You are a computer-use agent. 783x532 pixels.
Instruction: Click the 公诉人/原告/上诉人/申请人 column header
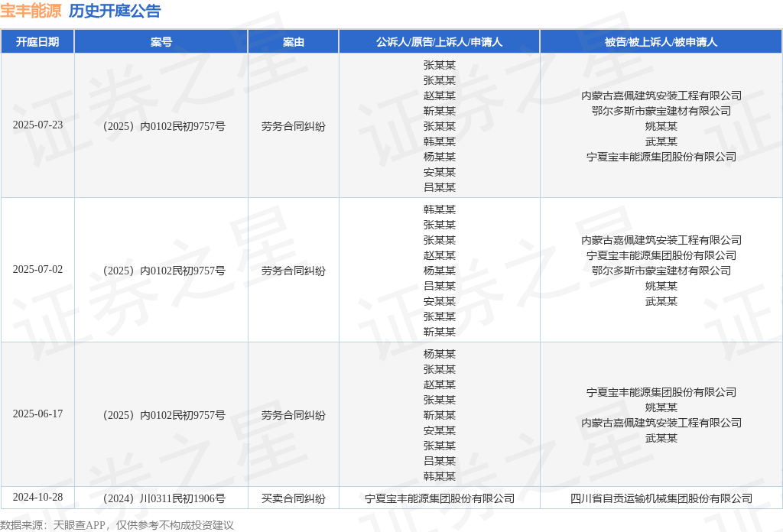pos(440,42)
